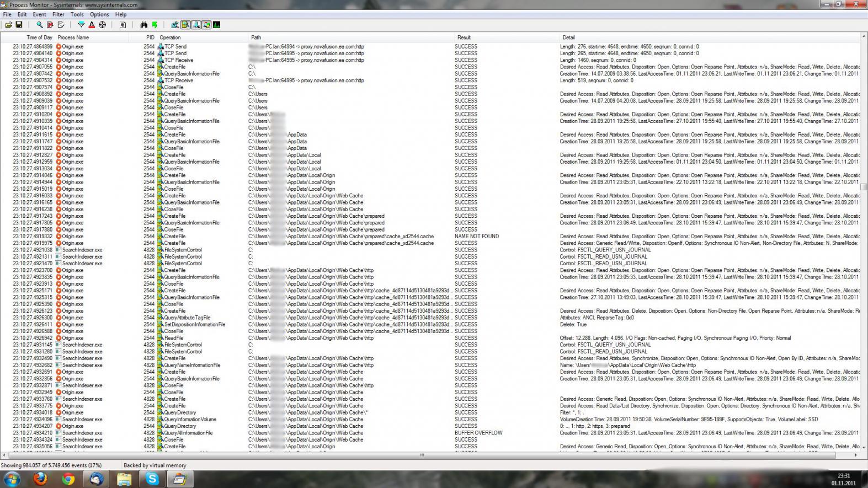Toggle Show Process and Thread Activity
This screenshot has width=868, height=488.
click(x=206, y=25)
